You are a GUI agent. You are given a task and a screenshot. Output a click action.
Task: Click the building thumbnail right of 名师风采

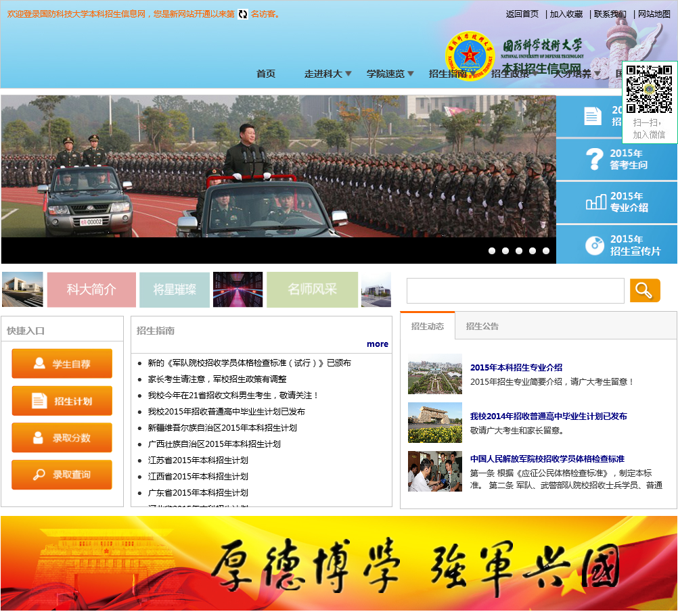point(376,289)
